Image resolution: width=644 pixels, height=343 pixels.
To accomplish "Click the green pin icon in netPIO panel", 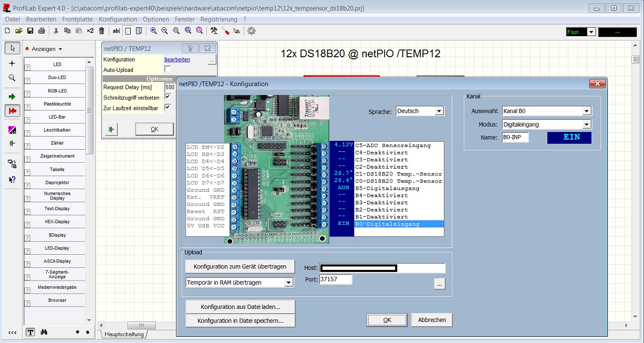I will [111, 129].
